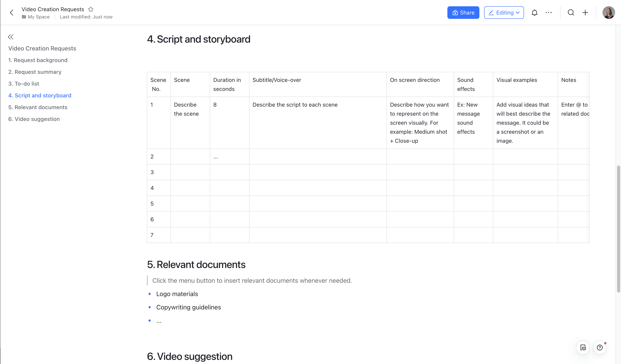Collapse the outline sidebar with double chevron
621x364 pixels.
11,37
